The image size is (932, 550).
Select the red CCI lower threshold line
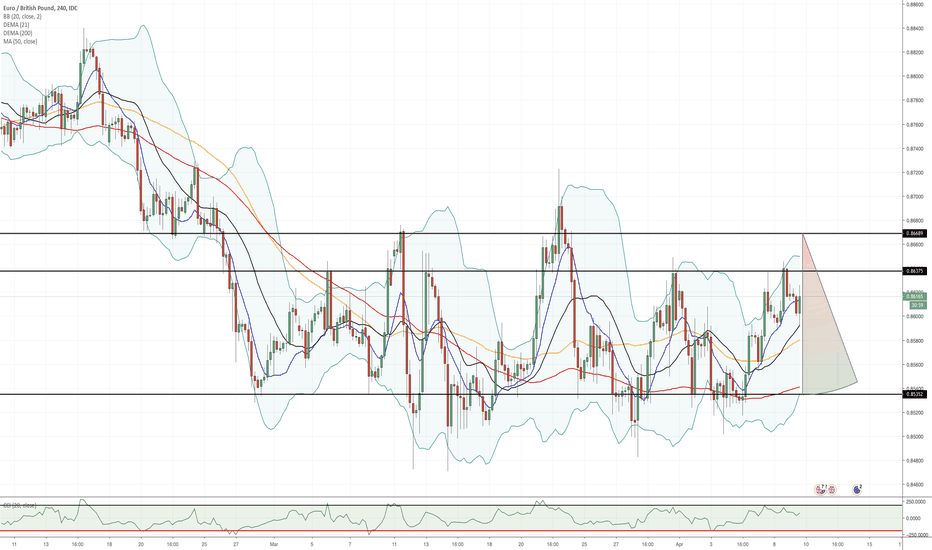pyautogui.click(x=451, y=530)
